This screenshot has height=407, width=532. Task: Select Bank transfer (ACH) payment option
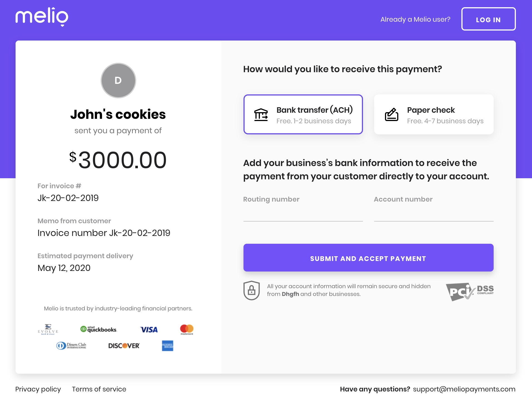tap(303, 114)
